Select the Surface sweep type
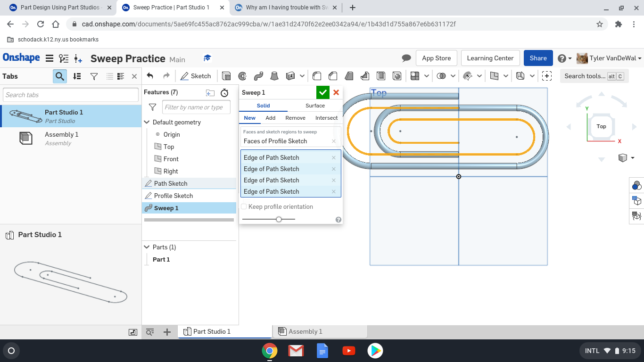This screenshot has width=644, height=362. 315,106
